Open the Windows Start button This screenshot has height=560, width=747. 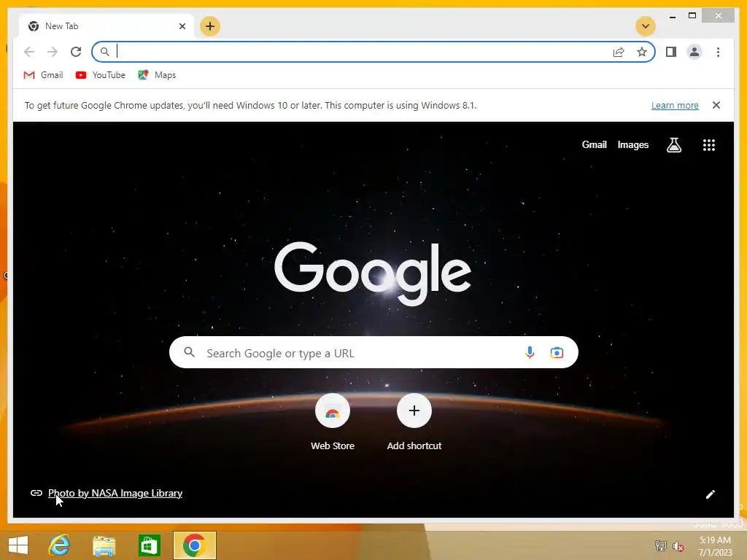(x=18, y=545)
